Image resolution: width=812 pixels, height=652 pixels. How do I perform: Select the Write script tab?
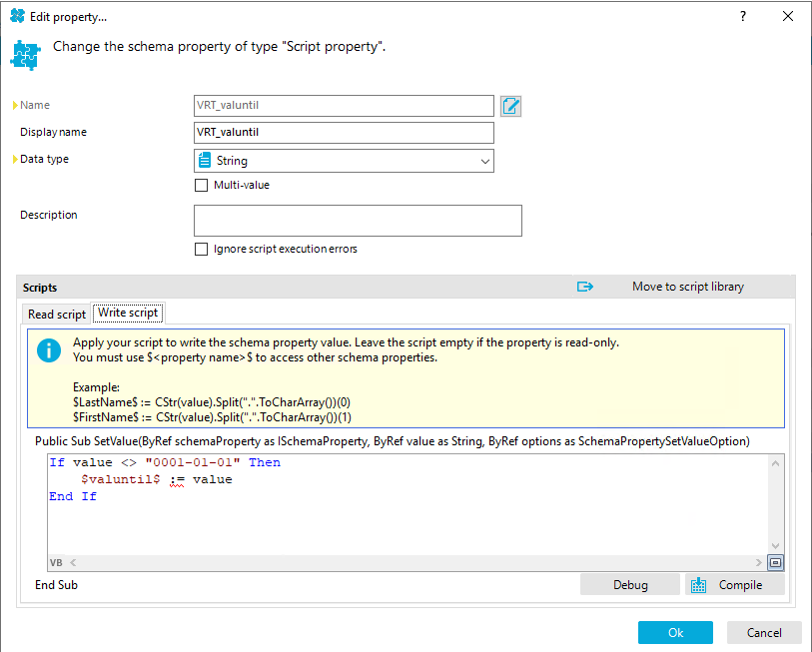tap(127, 312)
